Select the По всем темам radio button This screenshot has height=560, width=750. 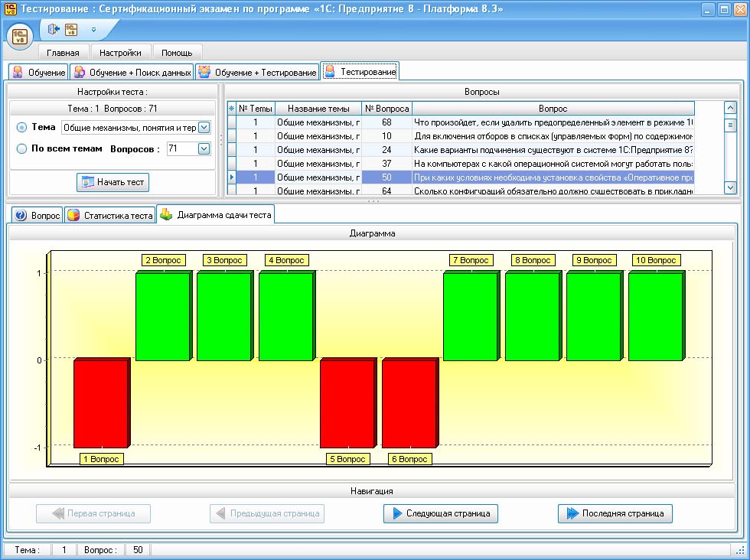tap(21, 148)
